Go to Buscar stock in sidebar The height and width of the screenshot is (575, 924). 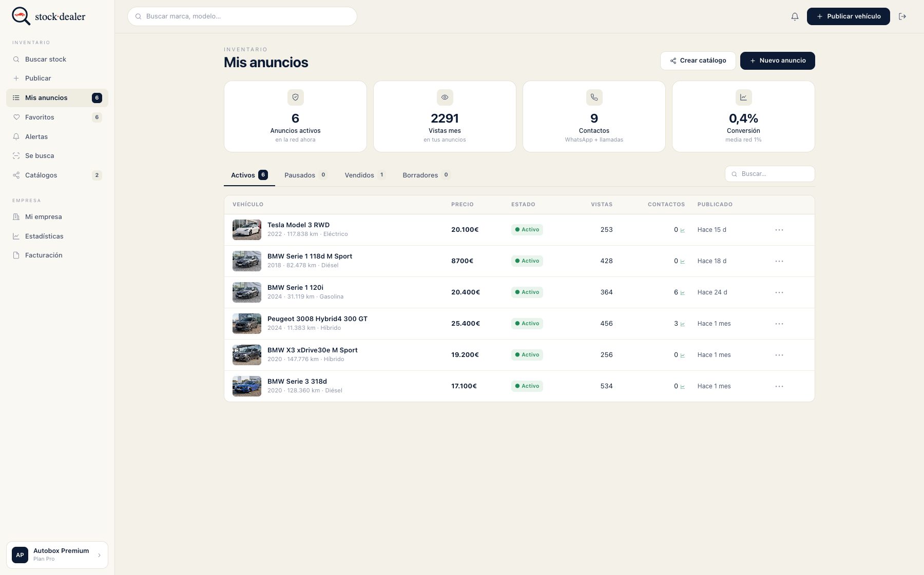click(x=57, y=59)
